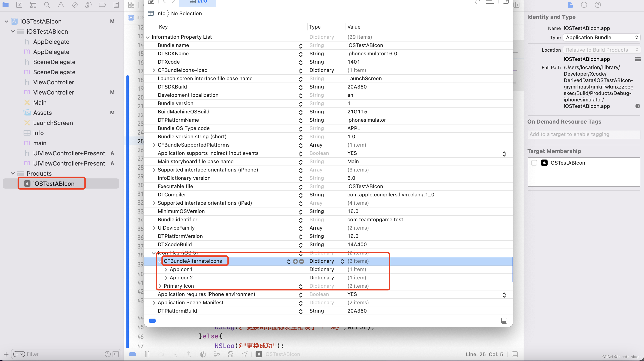Click Add to target button for tagging
The height and width of the screenshot is (361, 644).
click(584, 134)
